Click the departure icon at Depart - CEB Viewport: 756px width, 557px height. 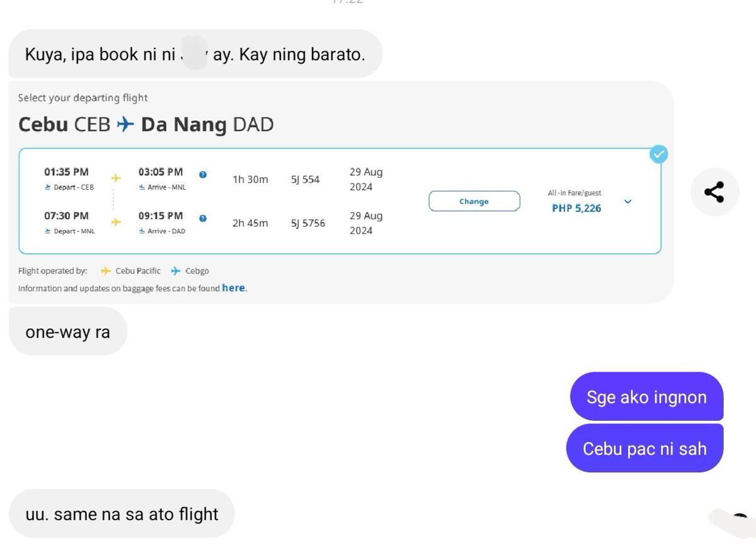[48, 187]
